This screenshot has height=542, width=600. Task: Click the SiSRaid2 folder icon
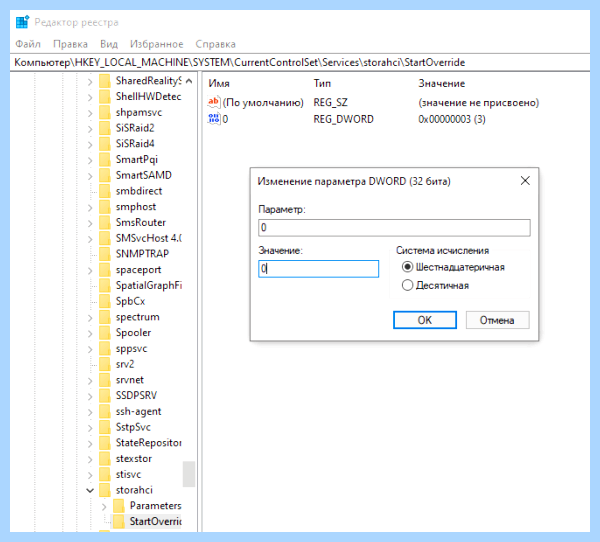point(104,128)
